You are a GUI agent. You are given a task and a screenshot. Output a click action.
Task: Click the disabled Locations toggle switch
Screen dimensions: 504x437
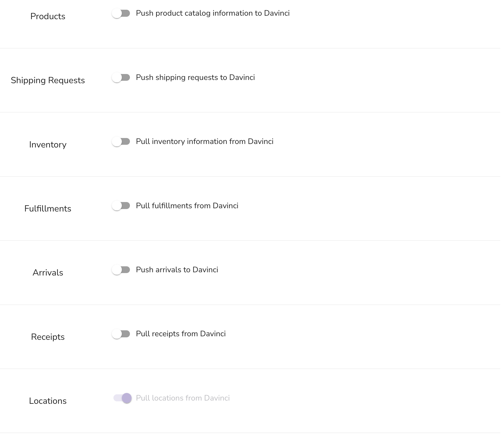click(x=123, y=398)
